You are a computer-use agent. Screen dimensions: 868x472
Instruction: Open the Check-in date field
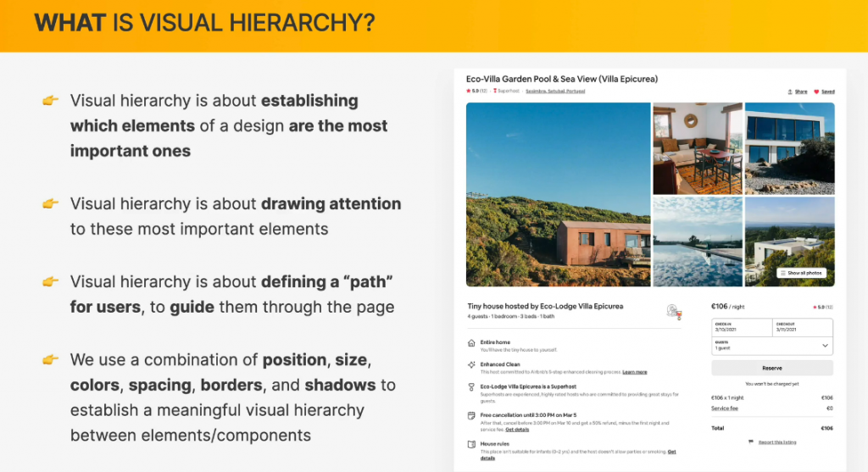742,328
